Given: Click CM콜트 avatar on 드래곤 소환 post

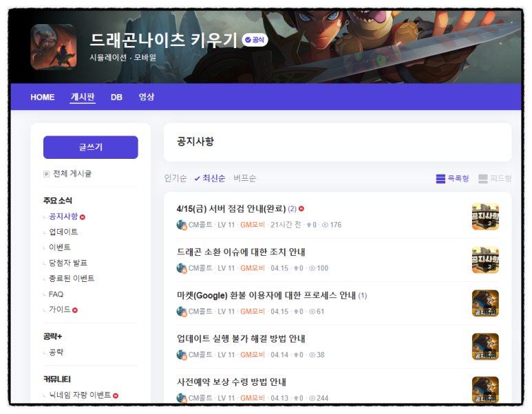Looking at the screenshot, I should pos(182,268).
